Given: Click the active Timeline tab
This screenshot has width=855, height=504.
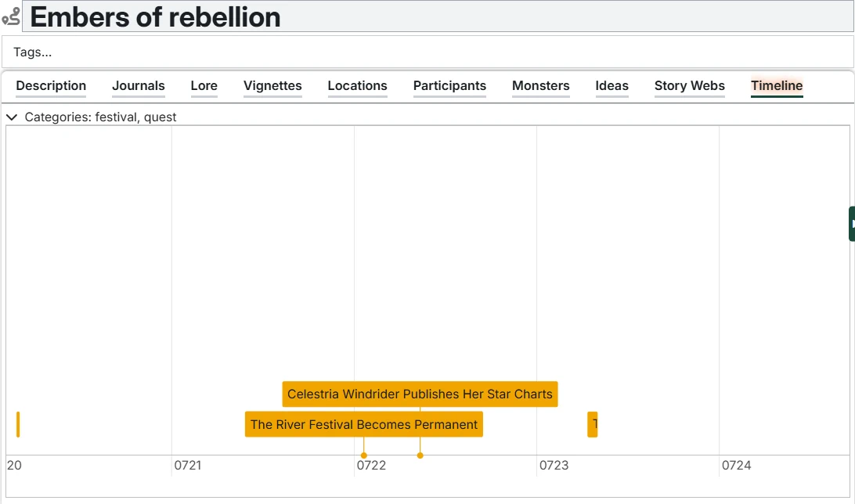Looking at the screenshot, I should (x=777, y=86).
